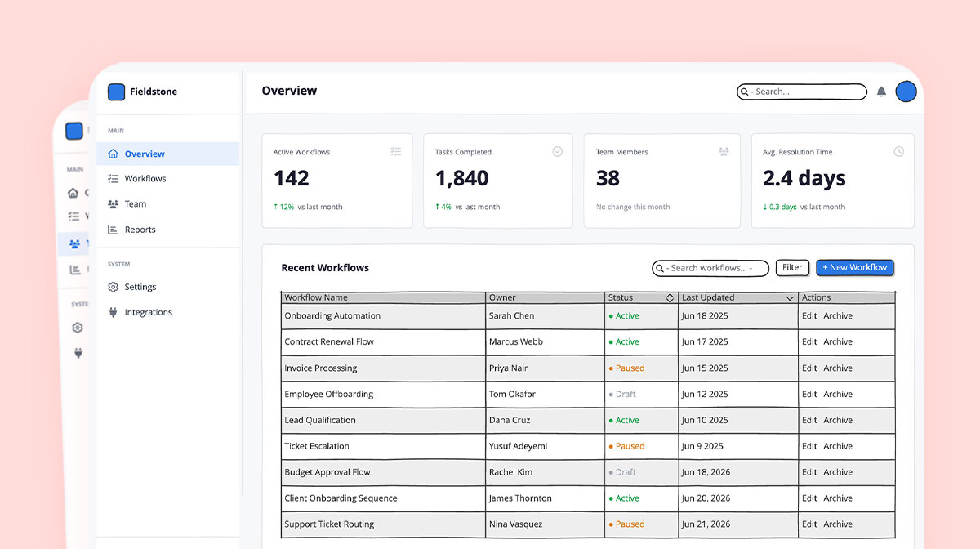Click the Settings gear icon in sidebar
This screenshot has height=549, width=980.
[114, 287]
